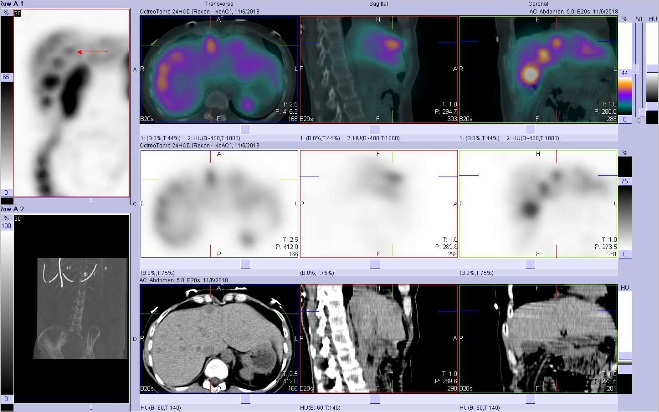This screenshot has height=412, width=659.
Task: Click slice slider thumb below grayscale SPECT sagittal view
Action: [375, 264]
